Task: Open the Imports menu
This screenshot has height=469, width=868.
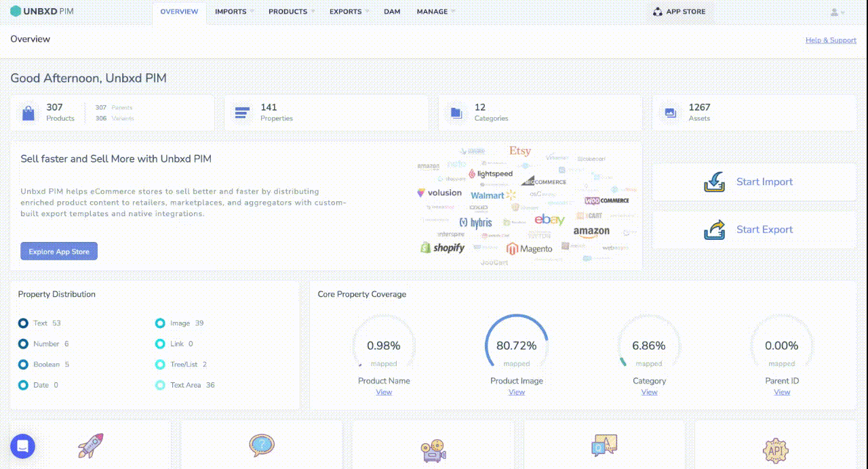Action: coord(231,12)
